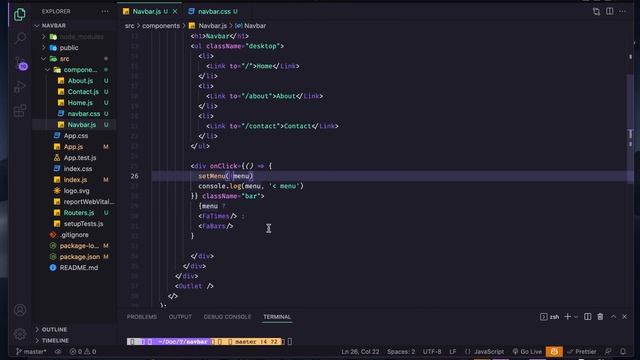Open errors and warnings count in status bar
This screenshot has height=360, width=640.
click(x=83, y=351)
